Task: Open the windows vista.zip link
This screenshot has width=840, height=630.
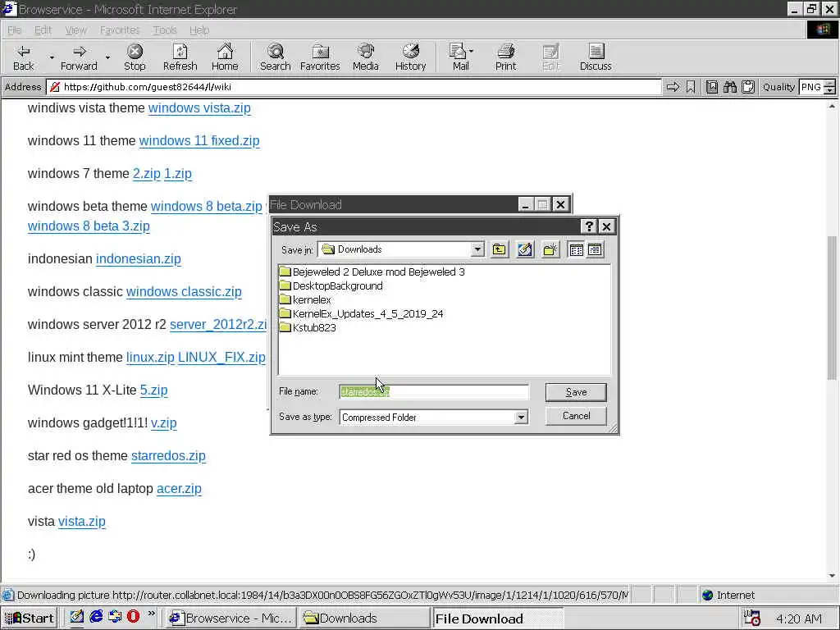Action: pos(199,107)
